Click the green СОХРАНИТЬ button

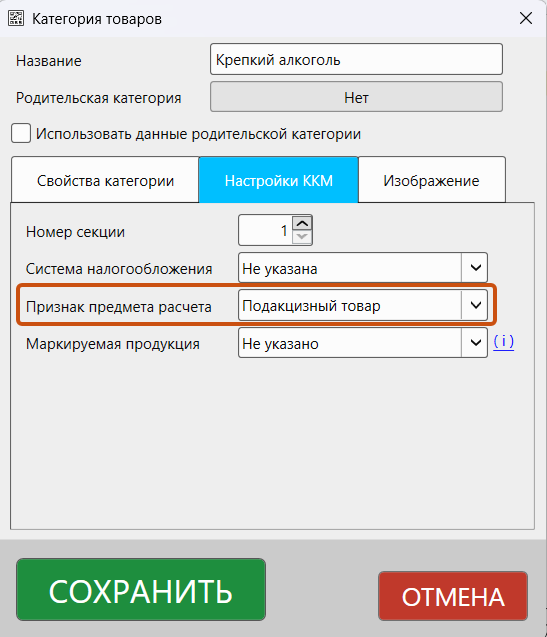[x=141, y=589]
